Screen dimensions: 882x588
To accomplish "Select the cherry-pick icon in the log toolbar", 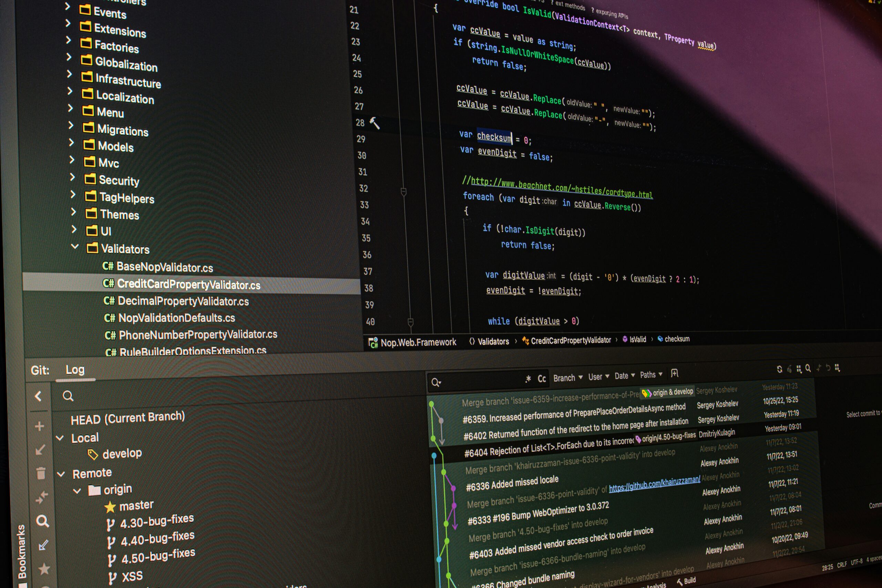I will [790, 368].
